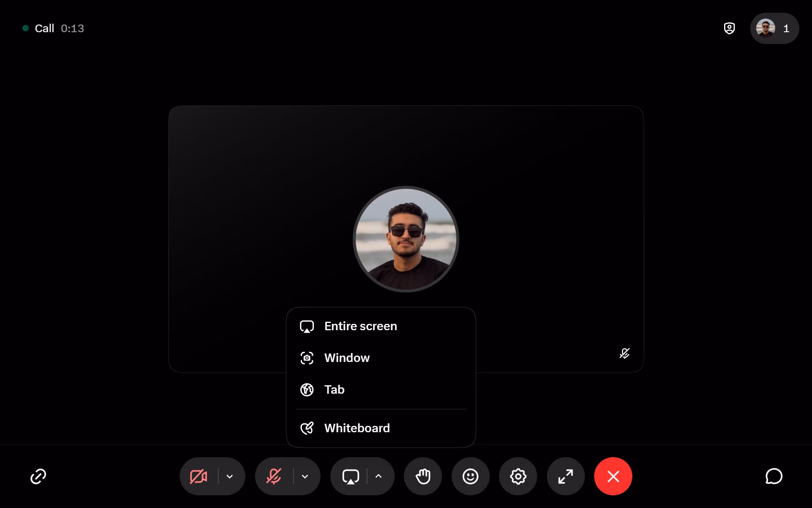Click the screen share button in toolbar
This screenshot has height=508, width=812.
click(x=351, y=476)
